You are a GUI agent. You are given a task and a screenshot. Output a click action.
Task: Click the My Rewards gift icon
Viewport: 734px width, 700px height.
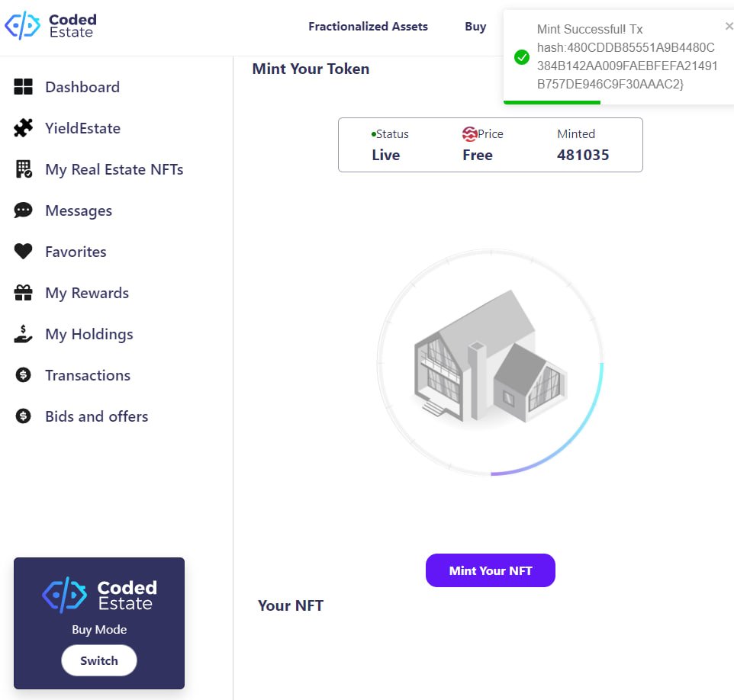click(x=24, y=293)
